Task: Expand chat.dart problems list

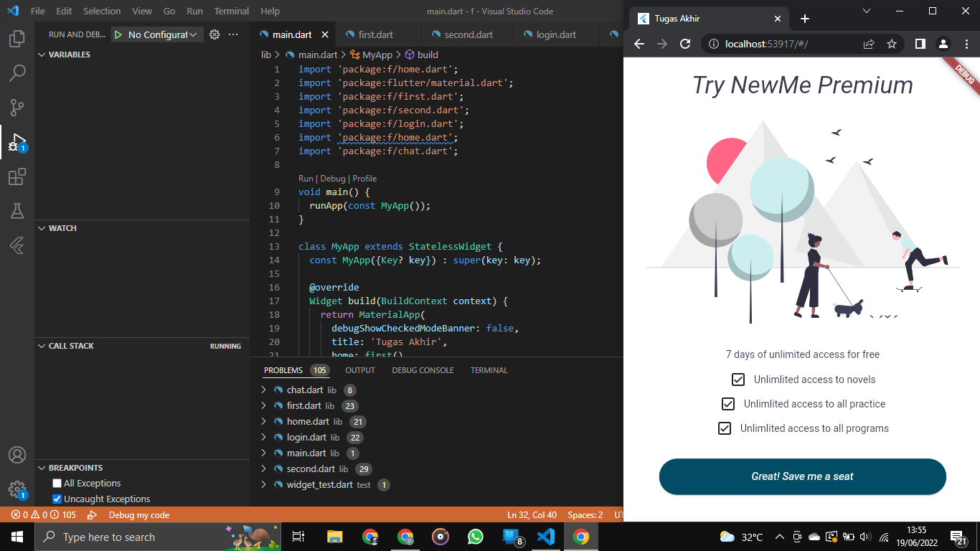Action: [264, 390]
